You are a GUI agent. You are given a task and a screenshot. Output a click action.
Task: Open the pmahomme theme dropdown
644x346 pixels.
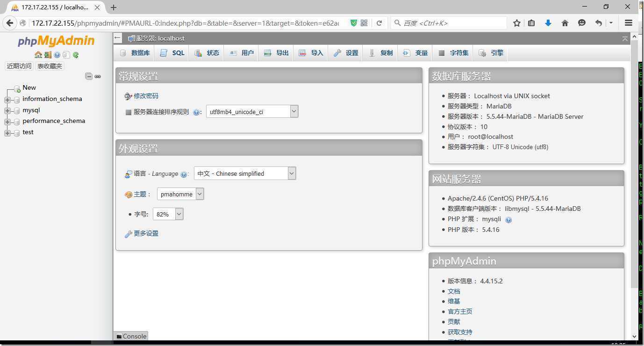click(x=180, y=194)
